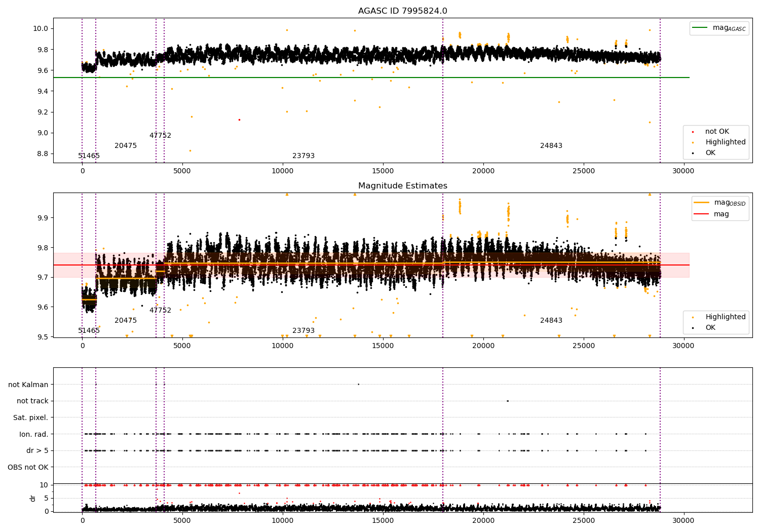Click the Highlighted legend entry in top plot
The height and width of the screenshot is (532, 760).
719,142
